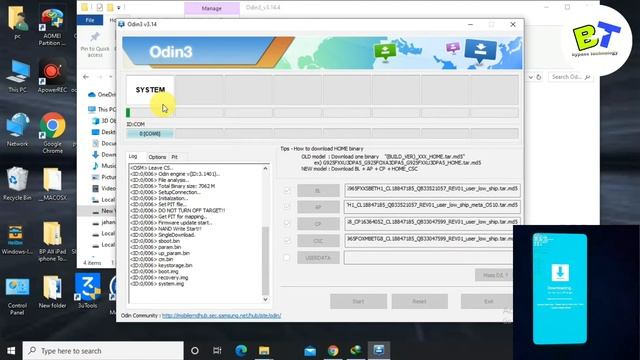Open the Windows Start menu
This screenshot has width=640, height=360.
click(11, 351)
